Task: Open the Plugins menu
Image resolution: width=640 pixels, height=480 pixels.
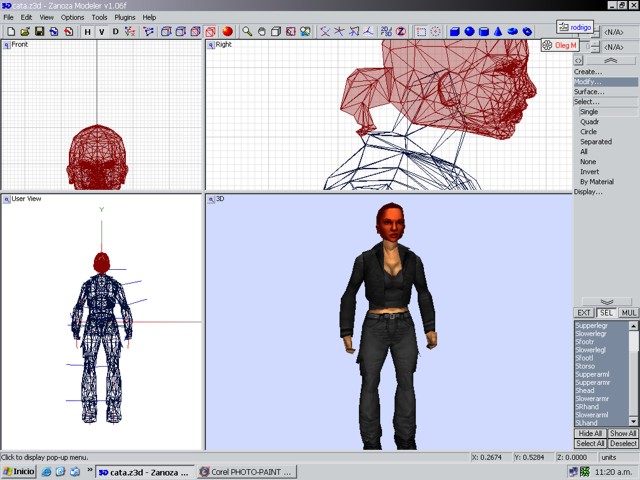Action: tap(124, 17)
